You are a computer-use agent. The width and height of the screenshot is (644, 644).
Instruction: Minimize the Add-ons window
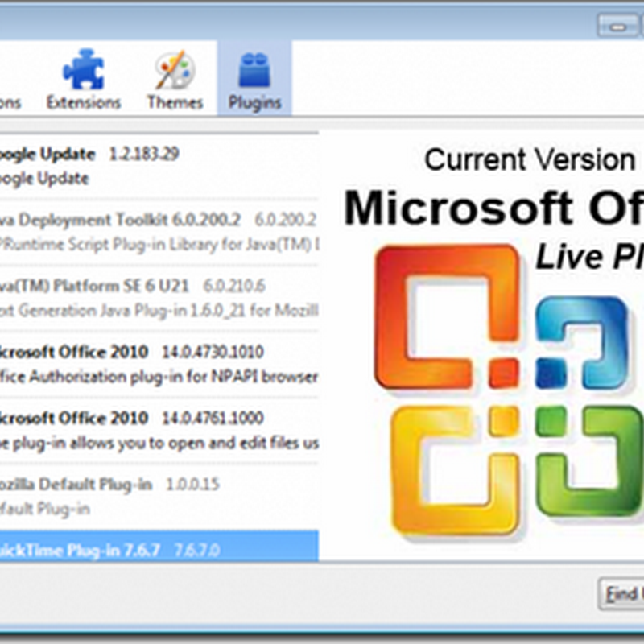[x=617, y=27]
